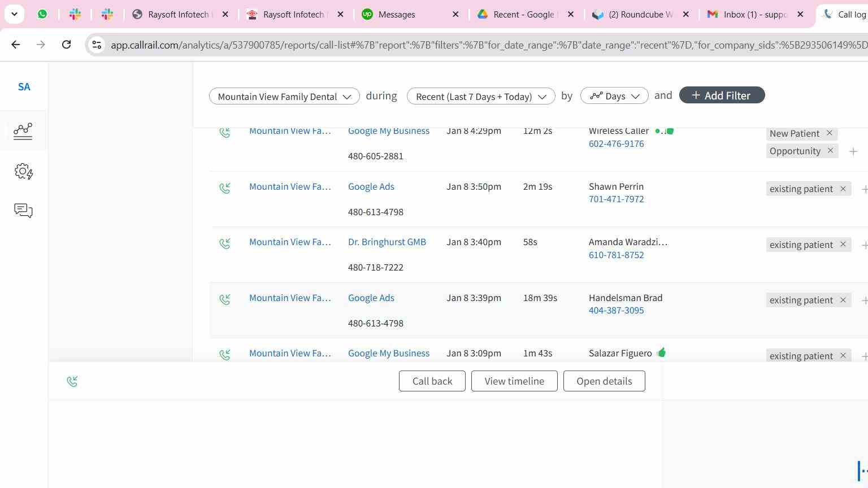Select the 18m 39s call duration
Viewport: 868px width, 488px height.
coord(540,298)
